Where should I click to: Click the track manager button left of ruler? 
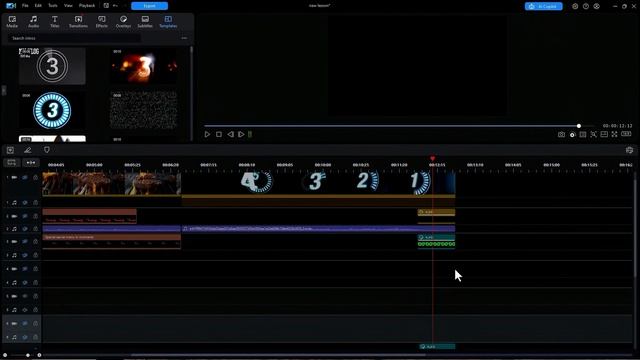pos(11,163)
